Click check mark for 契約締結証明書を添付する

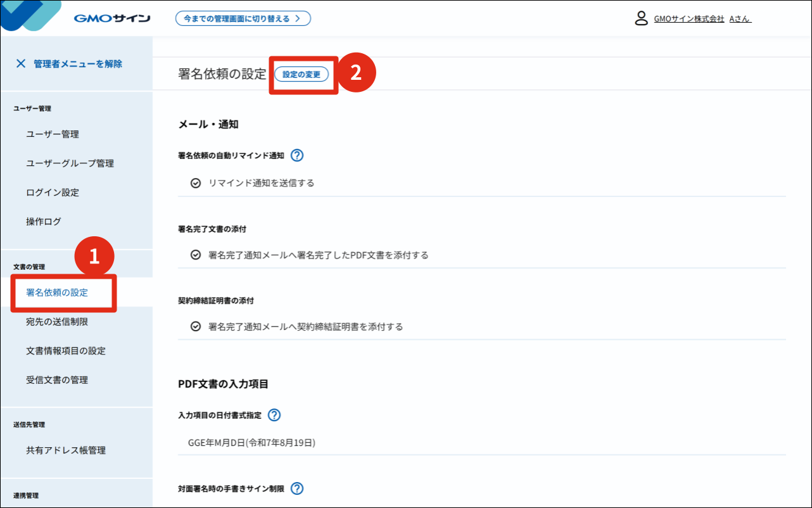[196, 327]
